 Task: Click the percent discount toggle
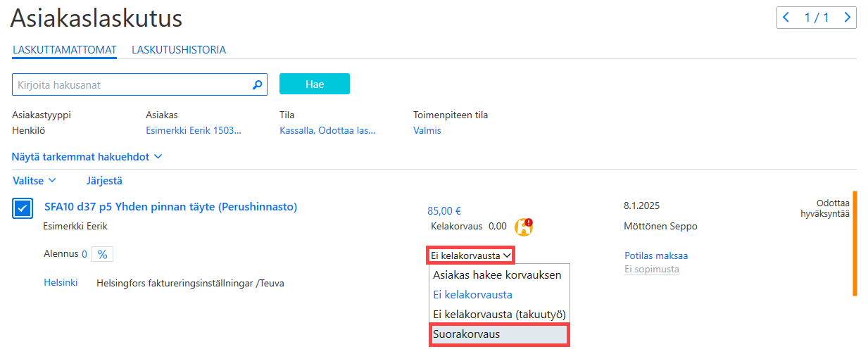click(102, 254)
